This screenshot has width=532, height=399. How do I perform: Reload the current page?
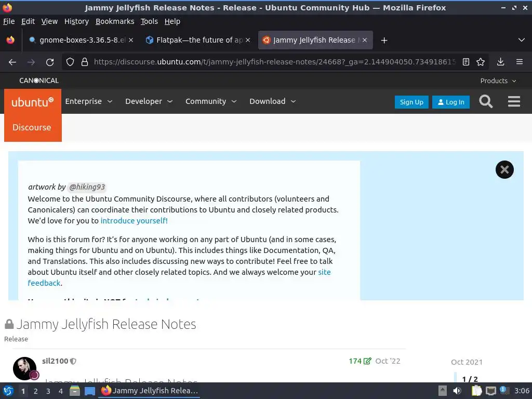coord(50,62)
